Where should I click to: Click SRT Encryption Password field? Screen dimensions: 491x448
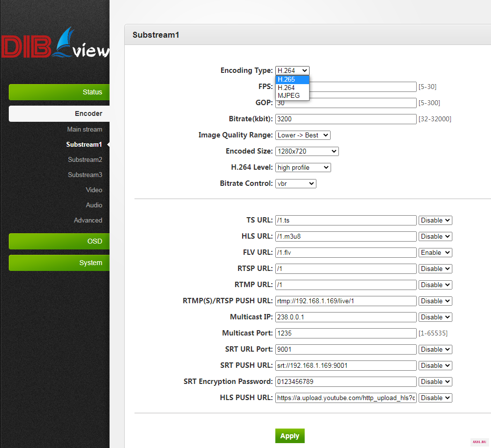(346, 381)
